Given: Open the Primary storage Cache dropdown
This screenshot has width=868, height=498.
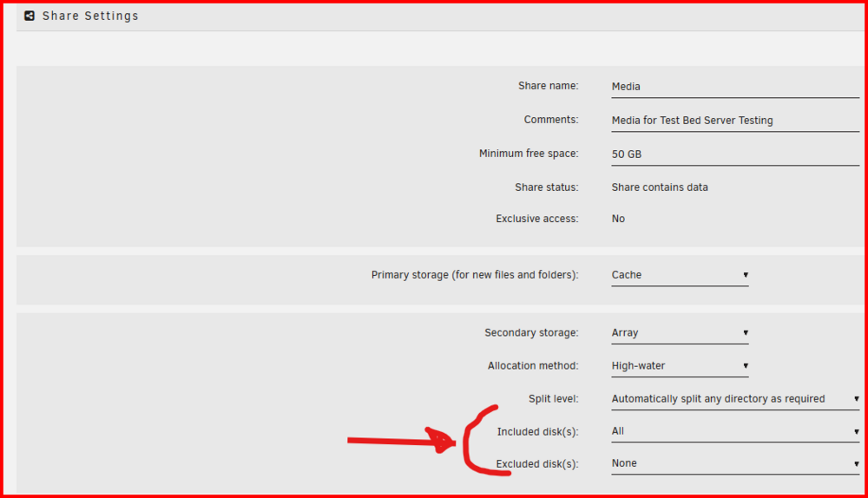Looking at the screenshot, I should [680, 275].
